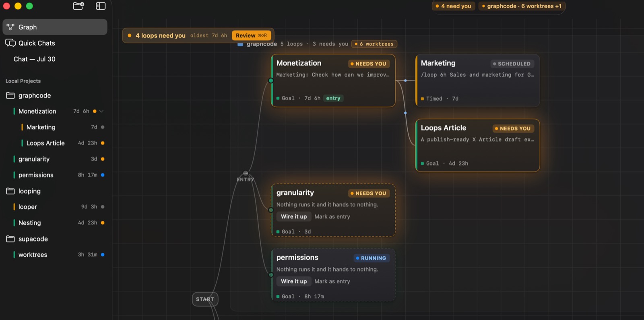Image resolution: width=644 pixels, height=320 pixels.
Task: Select Loops Article in the sidebar
Action: point(45,143)
